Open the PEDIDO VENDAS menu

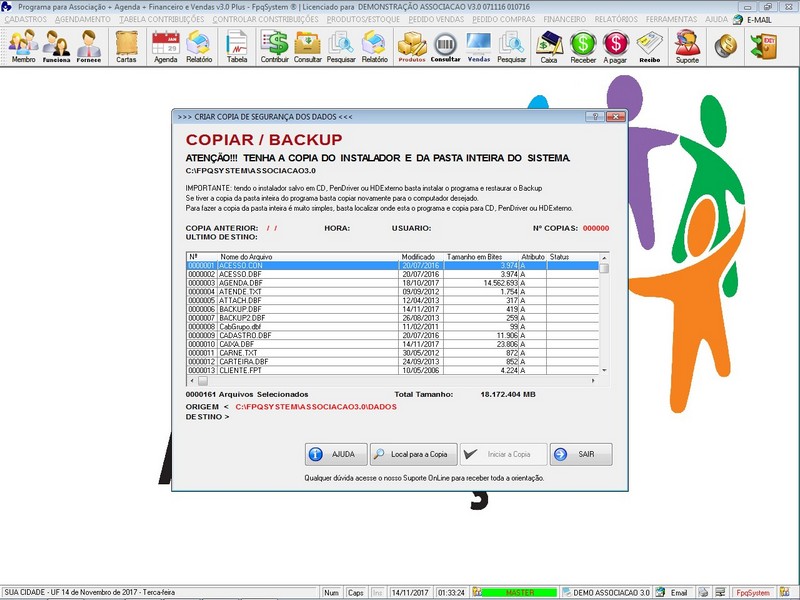click(436, 19)
